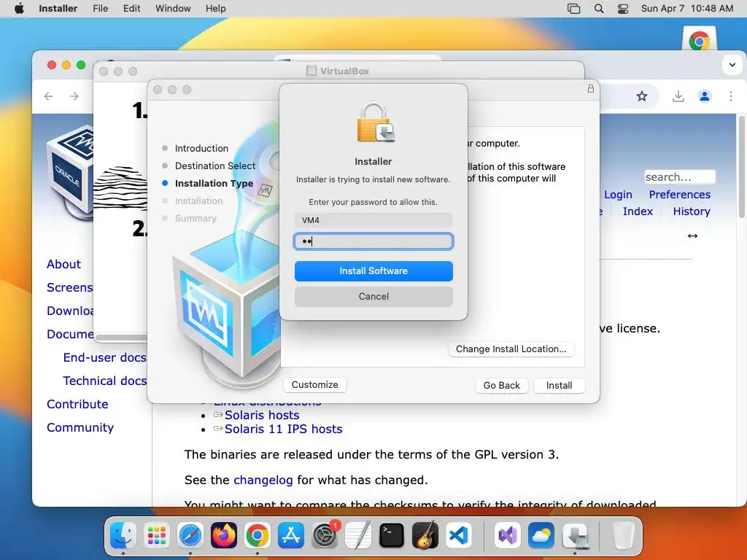Click Go Back in installer window
Viewport: 747px width, 560px height.
(x=502, y=385)
